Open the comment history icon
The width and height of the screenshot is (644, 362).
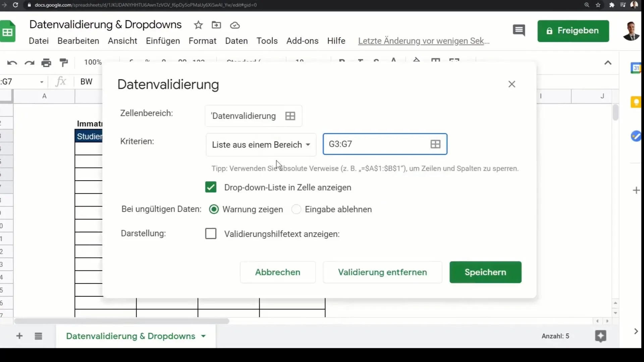tap(519, 31)
